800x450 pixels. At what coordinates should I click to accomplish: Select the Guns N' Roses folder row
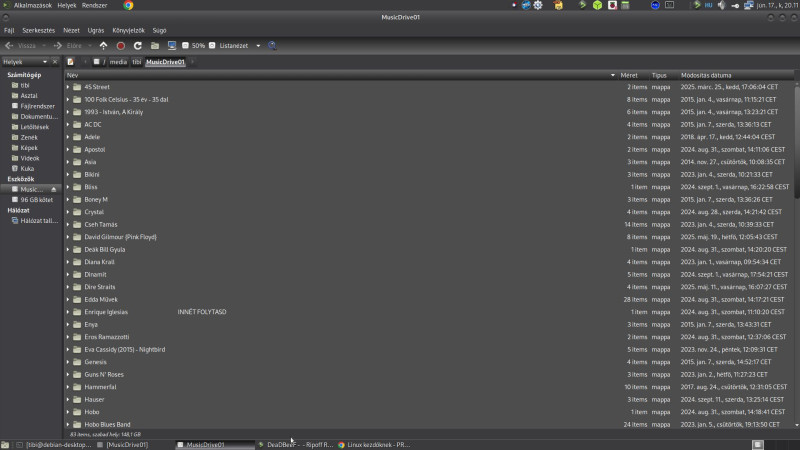429,374
